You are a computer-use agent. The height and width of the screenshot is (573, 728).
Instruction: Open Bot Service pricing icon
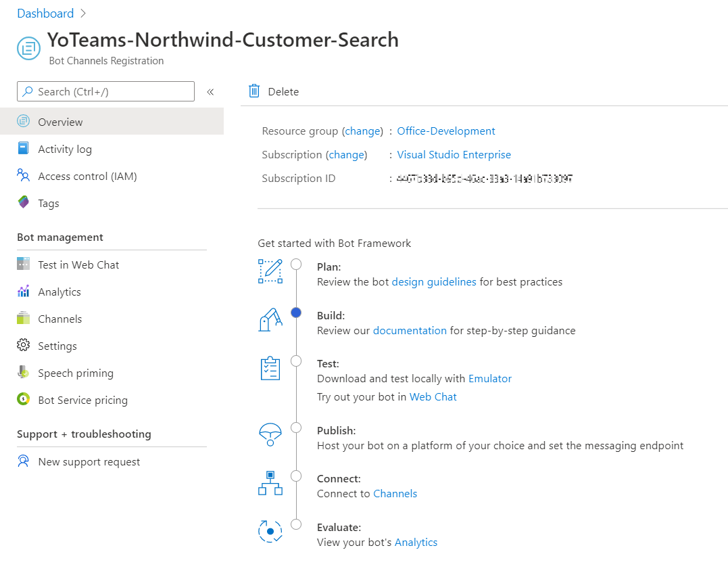(x=24, y=400)
